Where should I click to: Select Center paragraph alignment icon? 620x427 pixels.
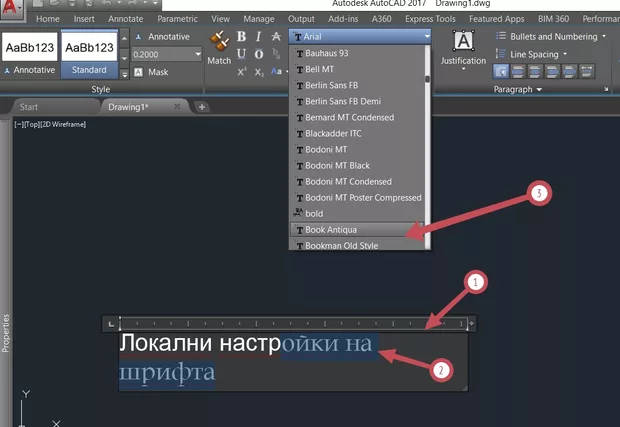(x=535, y=72)
